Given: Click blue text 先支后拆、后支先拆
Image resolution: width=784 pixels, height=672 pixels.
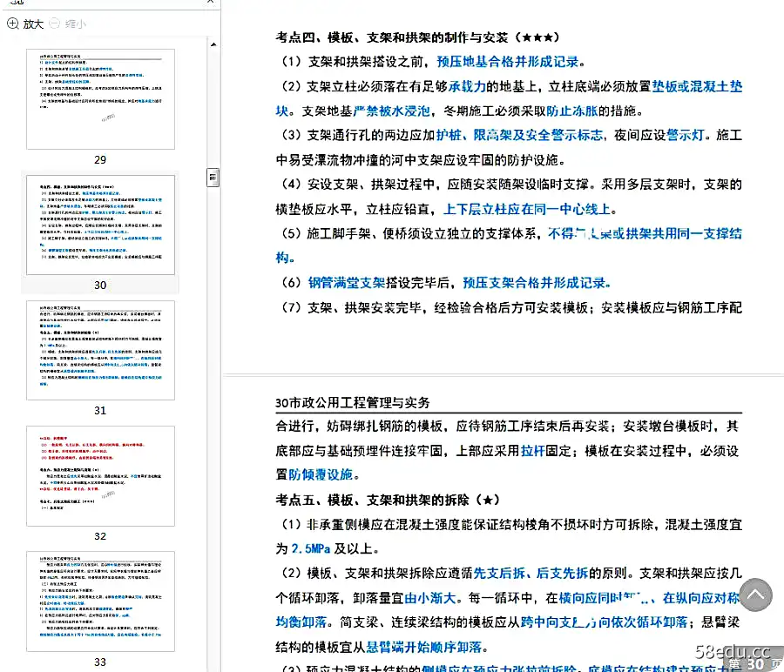Looking at the screenshot, I should coord(531,573).
